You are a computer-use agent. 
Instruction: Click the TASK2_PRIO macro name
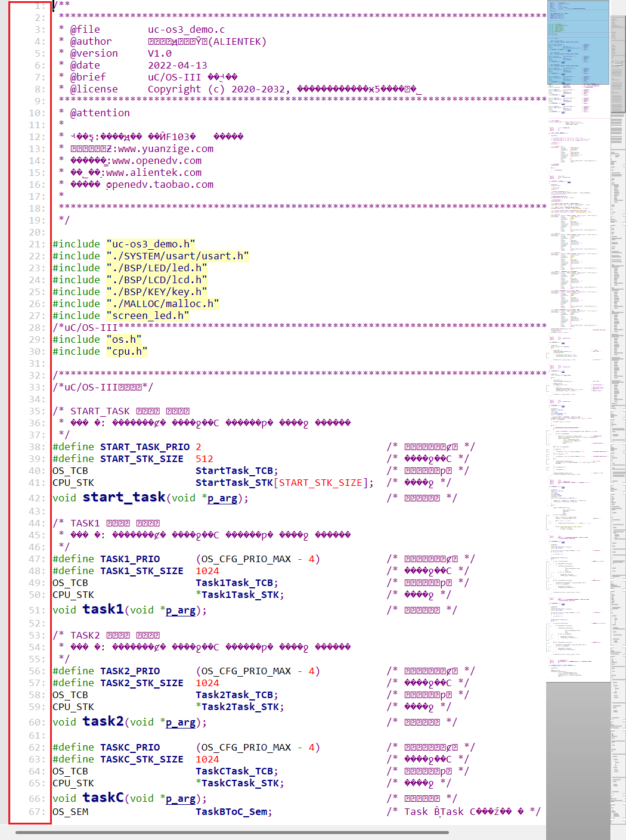click(130, 671)
